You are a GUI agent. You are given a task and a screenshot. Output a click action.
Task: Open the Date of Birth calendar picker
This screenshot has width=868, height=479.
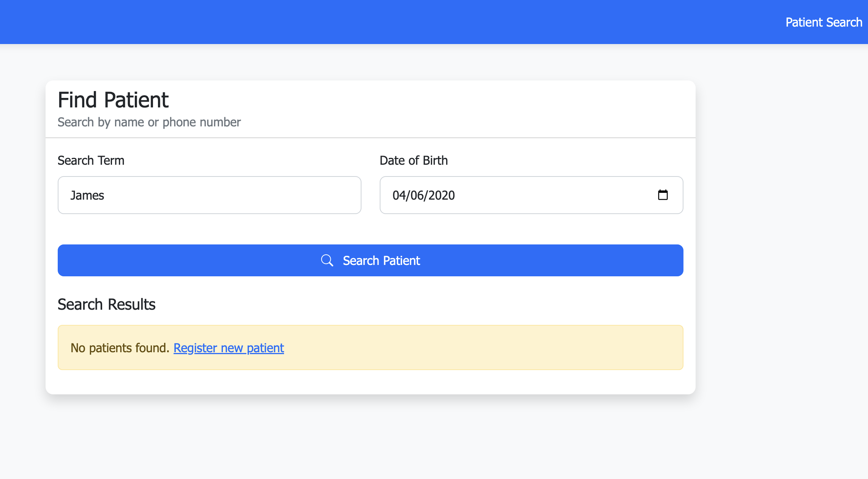tap(663, 195)
